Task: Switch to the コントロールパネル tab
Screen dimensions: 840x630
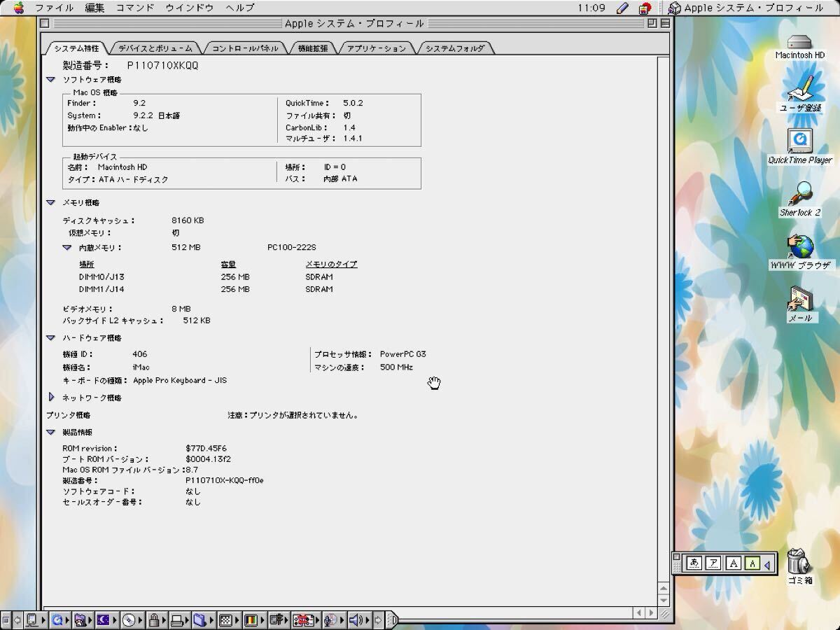Action: tap(245, 48)
